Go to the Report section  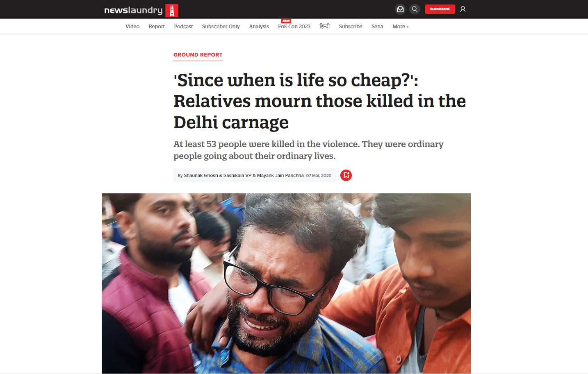point(157,27)
